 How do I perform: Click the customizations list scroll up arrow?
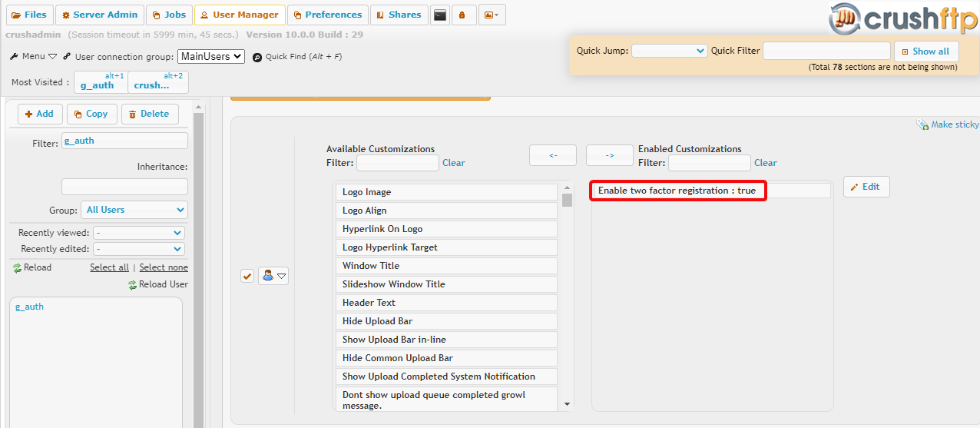point(568,187)
